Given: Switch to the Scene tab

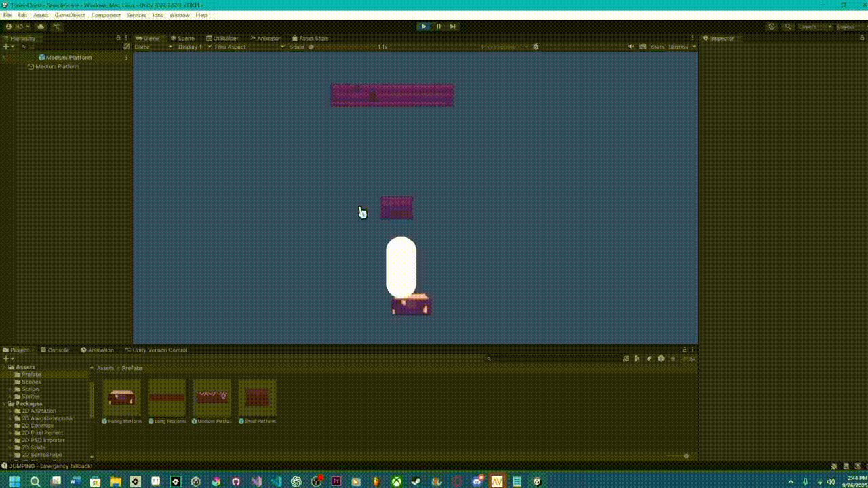Looking at the screenshot, I should [x=182, y=38].
